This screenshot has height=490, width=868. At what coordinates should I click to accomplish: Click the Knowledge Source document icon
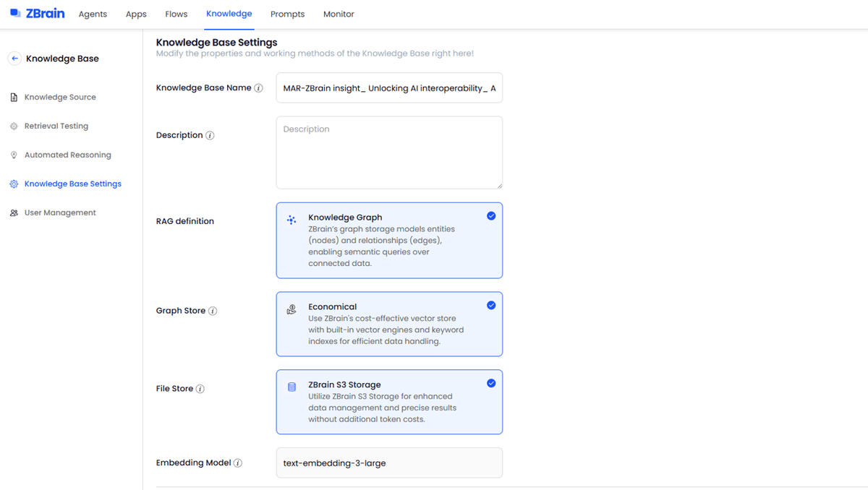(x=14, y=98)
